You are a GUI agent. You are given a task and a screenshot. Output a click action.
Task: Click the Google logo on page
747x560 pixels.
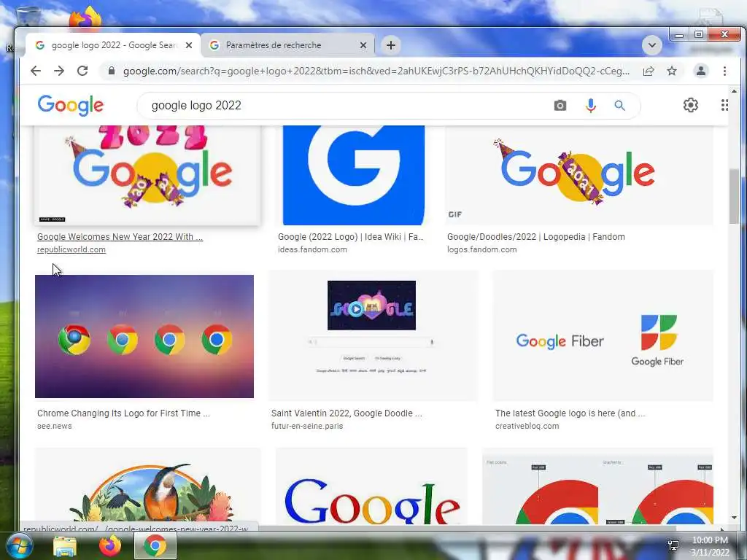[x=71, y=105]
